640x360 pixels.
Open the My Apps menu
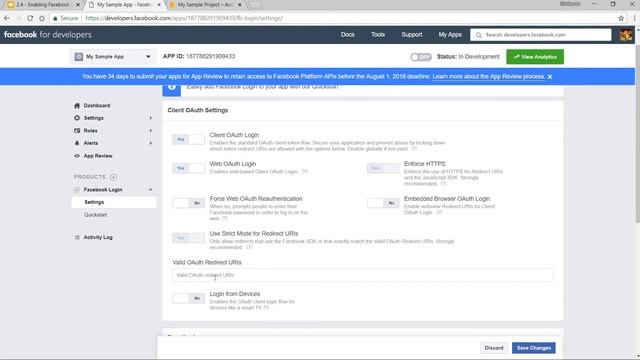[x=450, y=35]
